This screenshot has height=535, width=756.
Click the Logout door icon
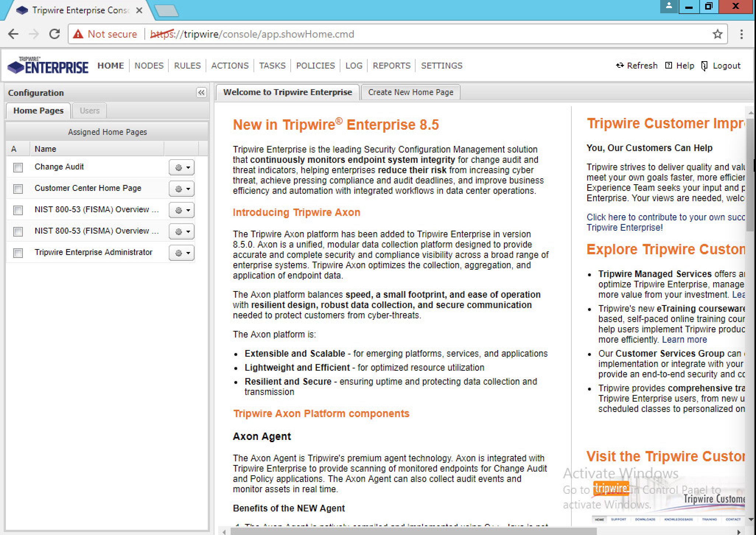click(x=704, y=66)
